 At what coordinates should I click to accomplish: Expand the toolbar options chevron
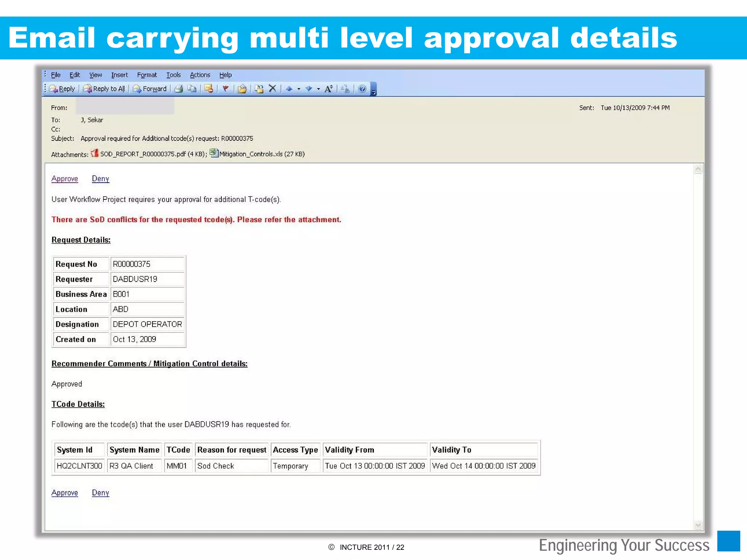tap(373, 89)
